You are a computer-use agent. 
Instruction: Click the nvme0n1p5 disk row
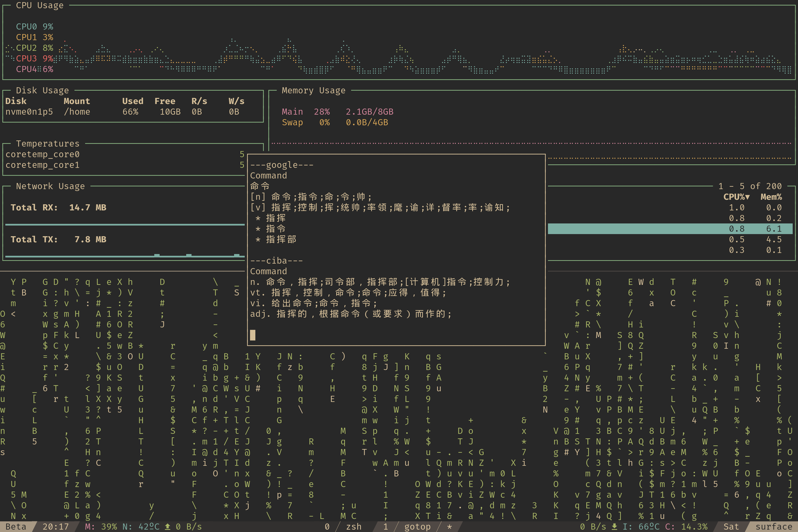(x=29, y=112)
